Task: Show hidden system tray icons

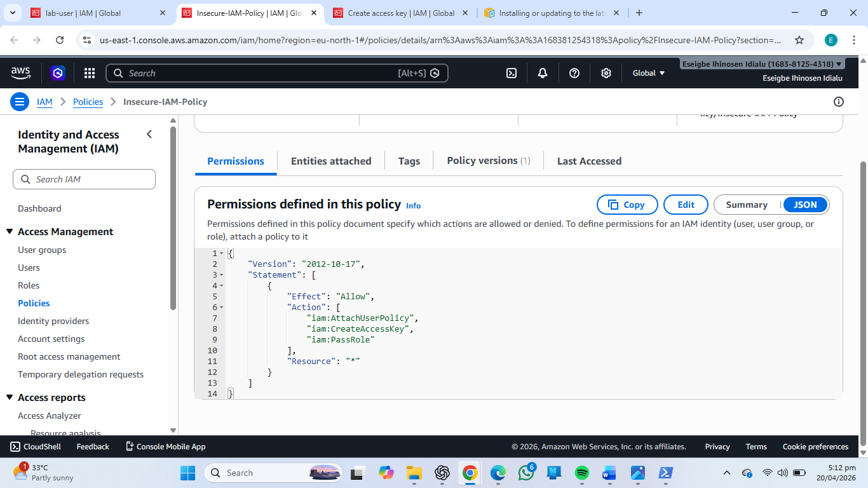Action: (x=727, y=473)
